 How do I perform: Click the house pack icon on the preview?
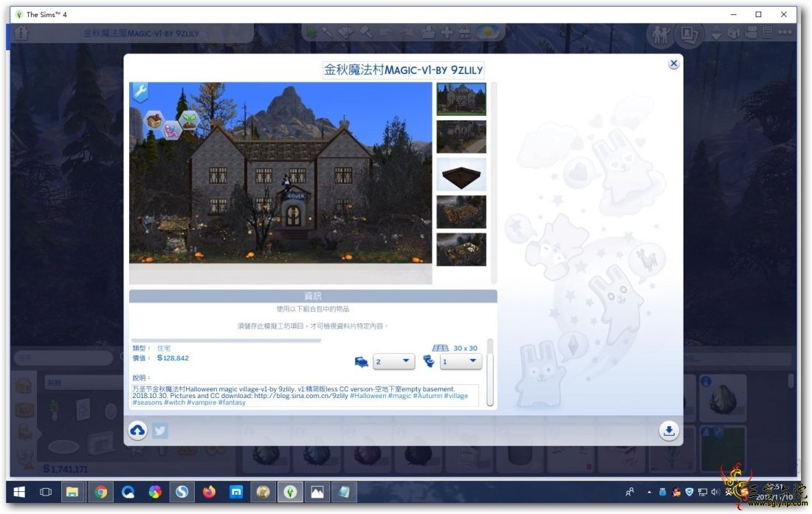coord(154,120)
